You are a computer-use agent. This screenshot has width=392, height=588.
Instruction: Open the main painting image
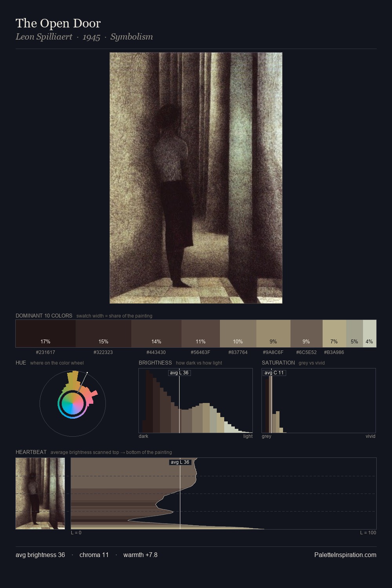pyautogui.click(x=196, y=178)
